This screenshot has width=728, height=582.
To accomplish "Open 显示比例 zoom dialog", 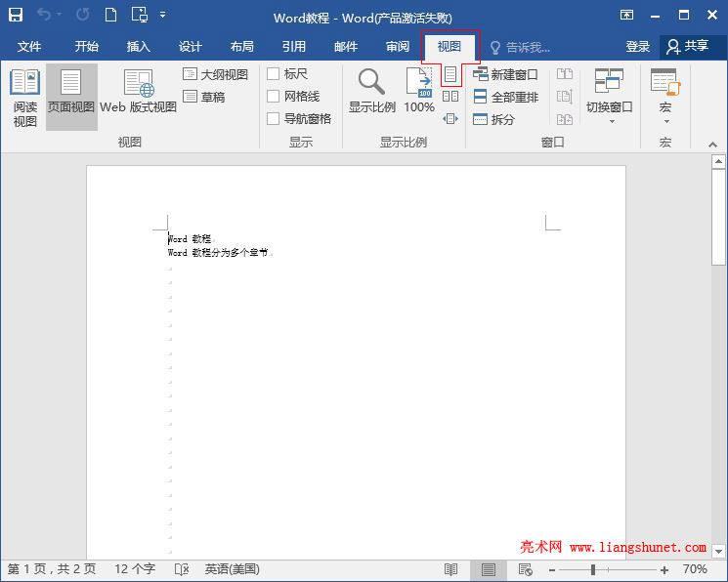I will 372,91.
